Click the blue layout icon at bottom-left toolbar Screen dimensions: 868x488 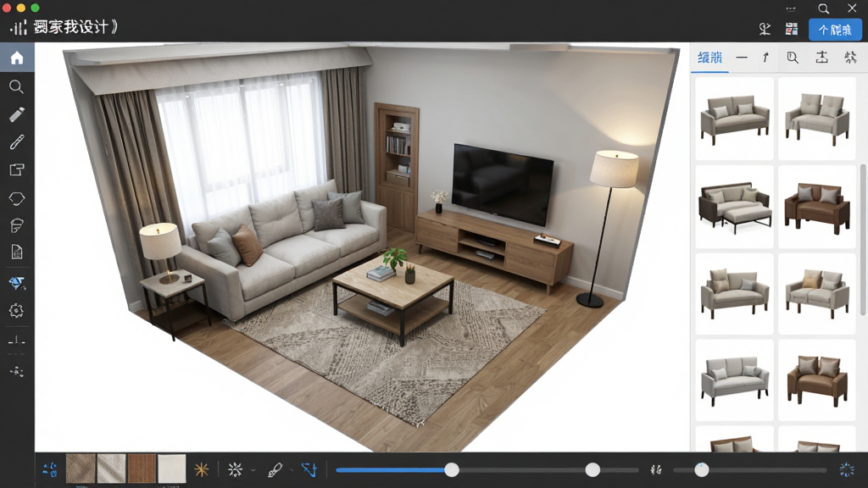pyautogui.click(x=50, y=469)
